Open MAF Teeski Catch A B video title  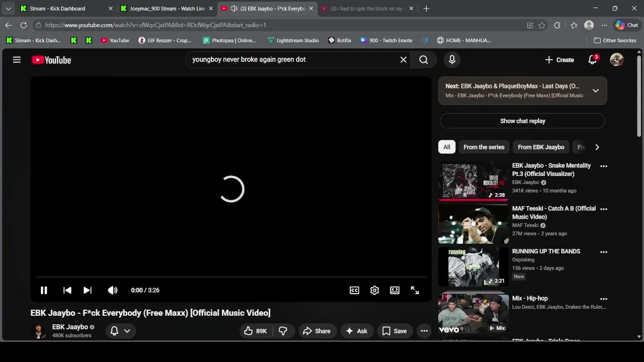tap(553, 213)
